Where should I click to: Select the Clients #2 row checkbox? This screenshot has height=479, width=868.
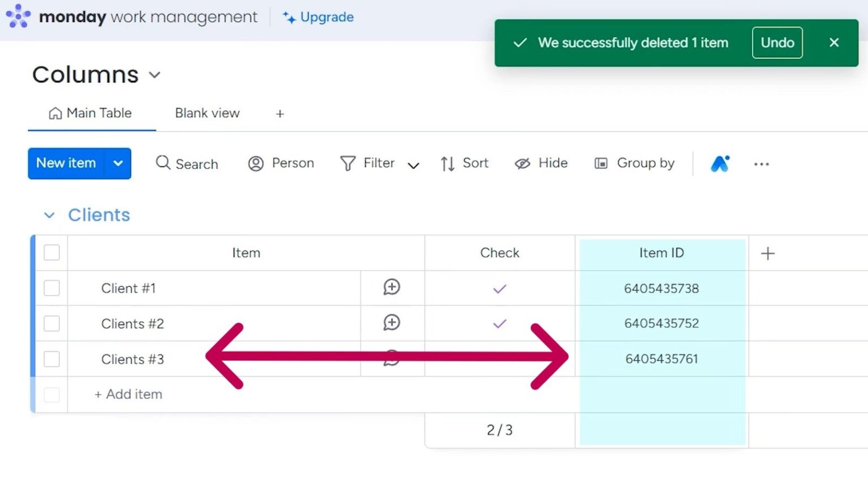pos(51,323)
